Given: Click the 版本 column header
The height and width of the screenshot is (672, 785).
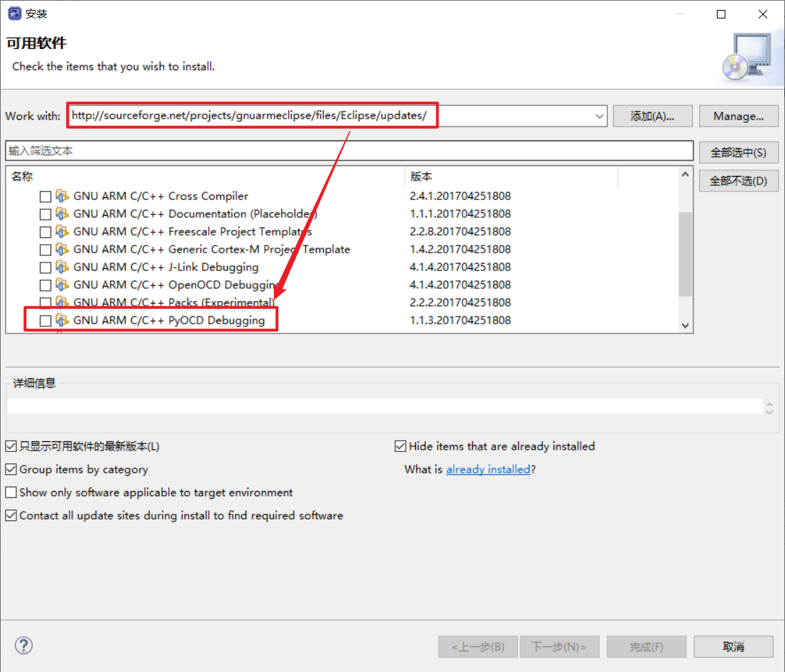Looking at the screenshot, I should [511, 176].
